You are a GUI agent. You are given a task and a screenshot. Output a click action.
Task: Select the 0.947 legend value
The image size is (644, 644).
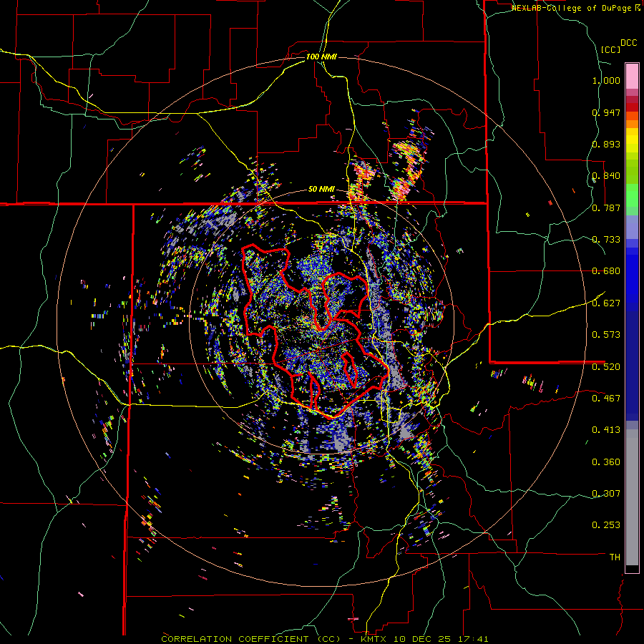606,112
